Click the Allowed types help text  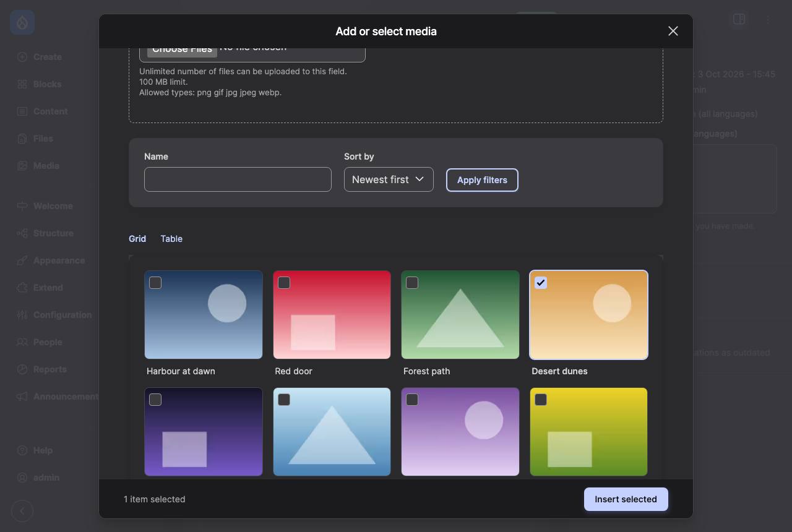(210, 92)
